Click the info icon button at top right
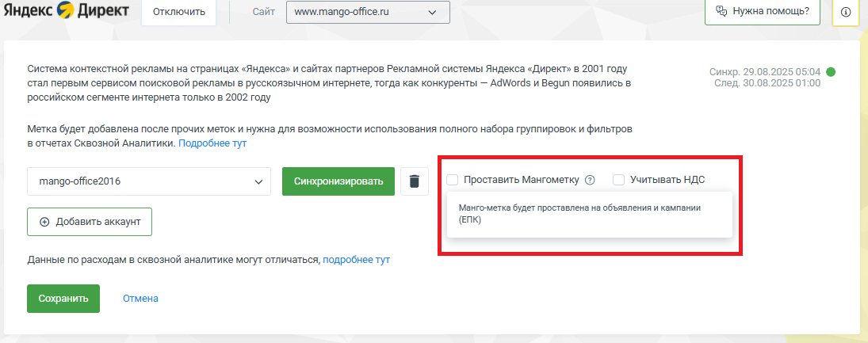The width and height of the screenshot is (868, 343). click(x=846, y=12)
